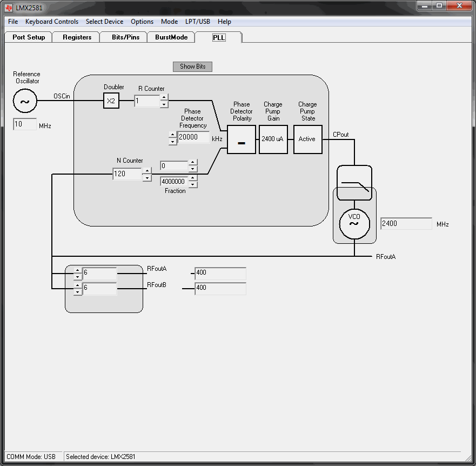476x466 pixels.
Task: Decrease fraction numerator down arrow
Action: (x=193, y=169)
